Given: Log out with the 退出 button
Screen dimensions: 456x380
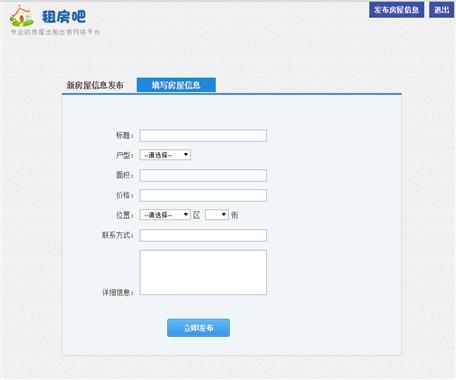Looking at the screenshot, I should coord(441,10).
